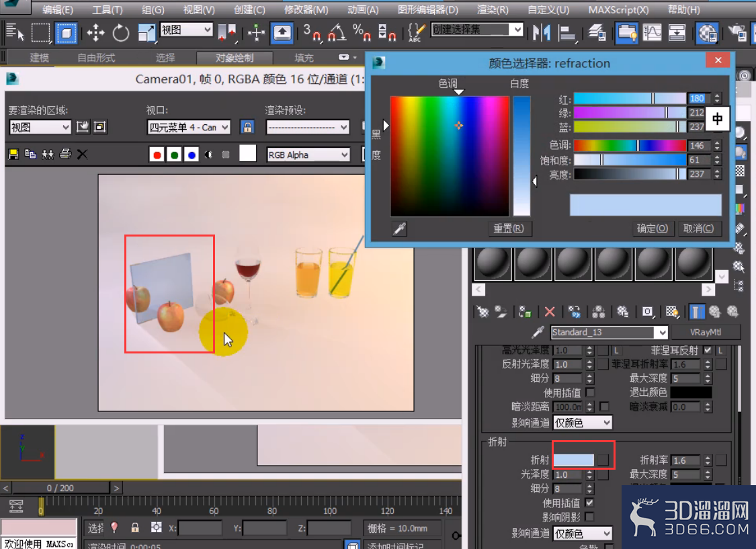The image size is (756, 549).
Task: Open the RGB Alpha channel dropdown
Action: (x=308, y=155)
